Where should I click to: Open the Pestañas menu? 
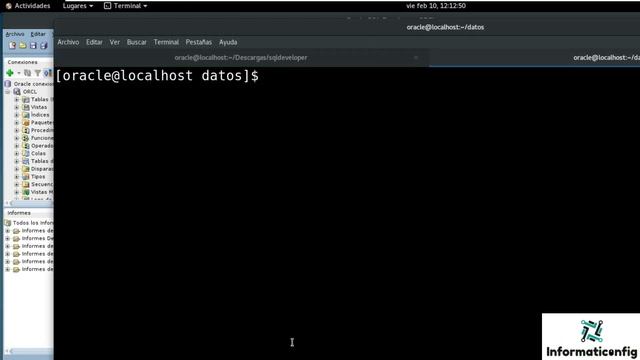199,42
